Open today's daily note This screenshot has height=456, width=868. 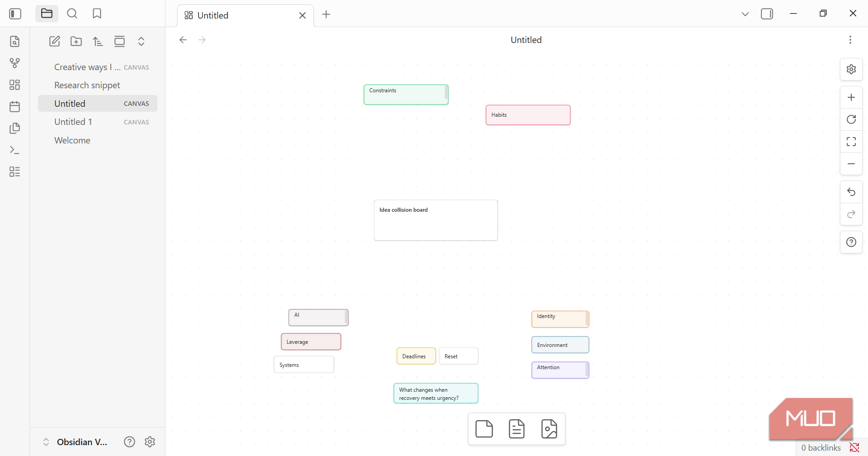(14, 106)
